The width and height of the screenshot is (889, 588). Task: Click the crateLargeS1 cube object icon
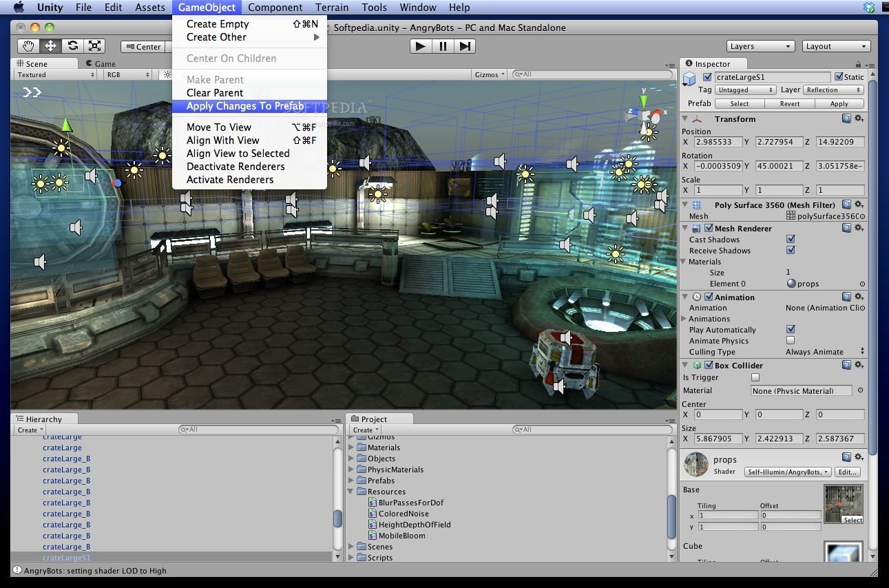coord(691,80)
